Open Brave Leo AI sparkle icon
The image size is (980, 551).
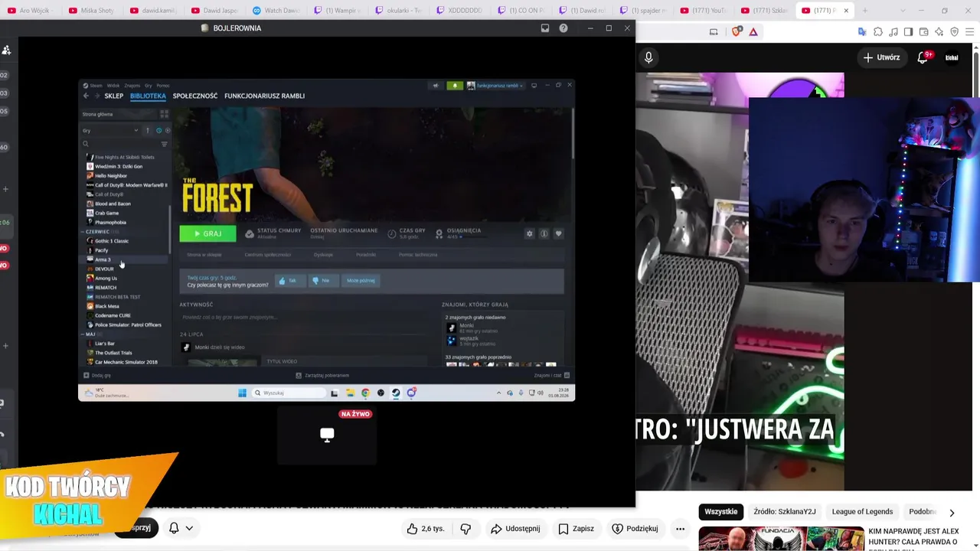point(939,31)
